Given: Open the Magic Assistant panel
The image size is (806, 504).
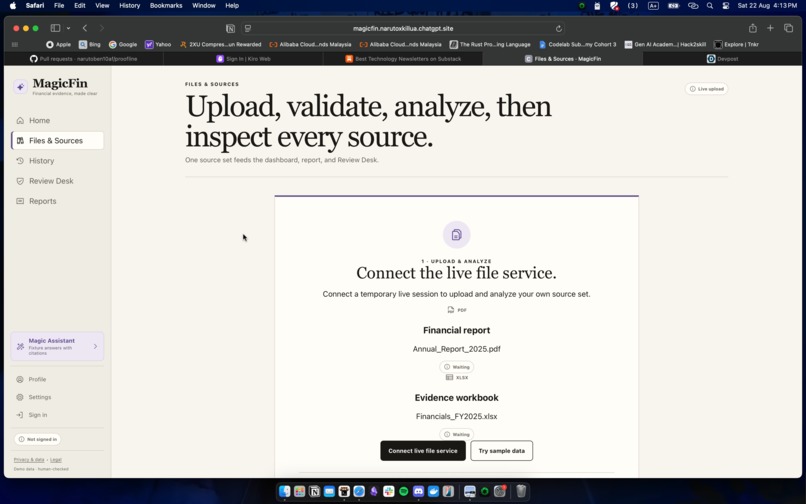Looking at the screenshot, I should pos(57,347).
